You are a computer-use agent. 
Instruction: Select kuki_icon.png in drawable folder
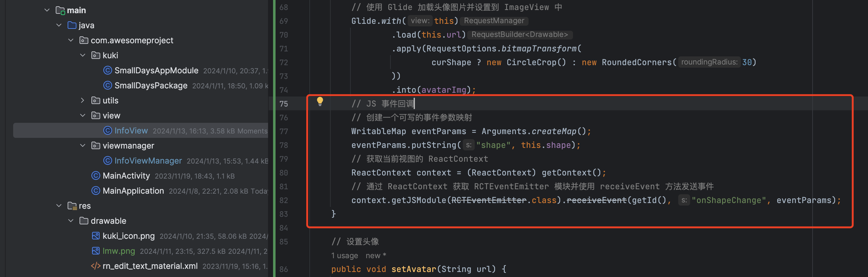tap(128, 236)
